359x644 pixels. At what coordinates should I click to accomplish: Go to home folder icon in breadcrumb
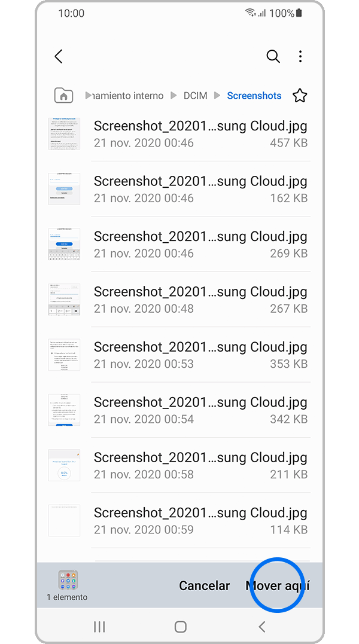click(x=63, y=96)
